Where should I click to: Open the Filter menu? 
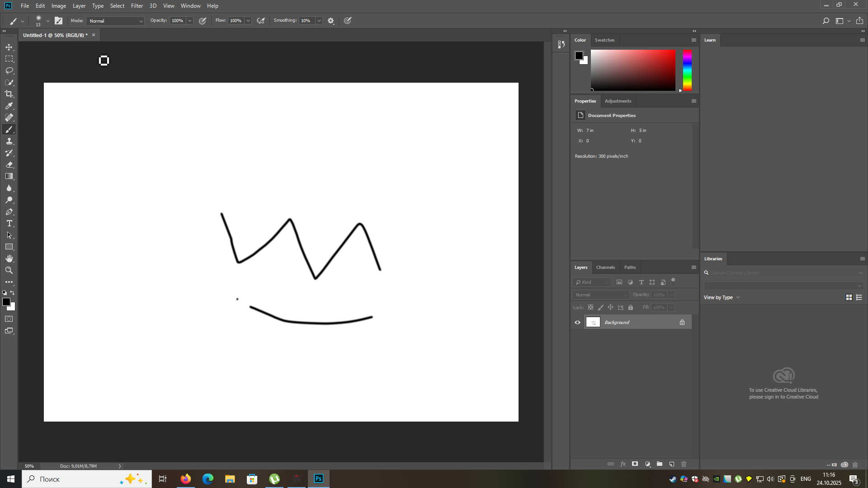pyautogui.click(x=137, y=6)
